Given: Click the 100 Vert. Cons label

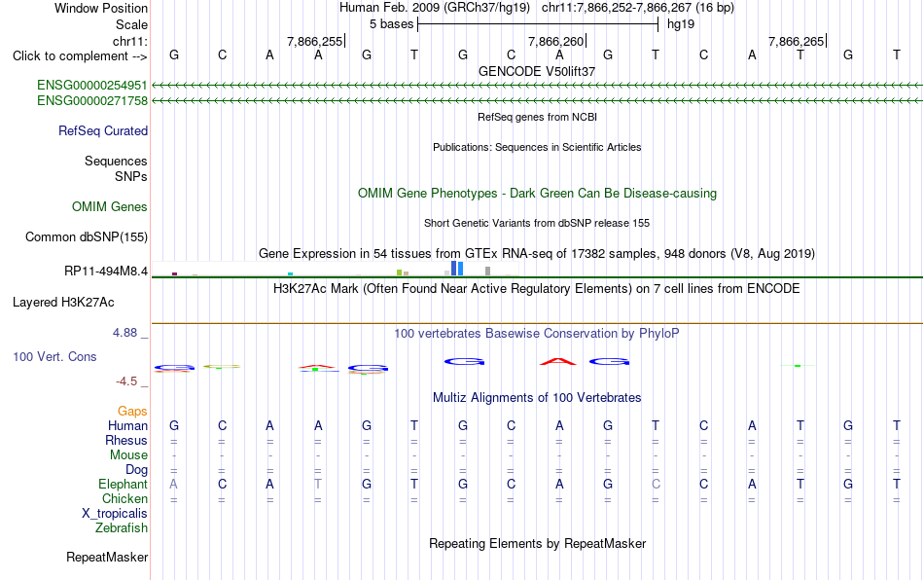Looking at the screenshot, I should 54,356.
